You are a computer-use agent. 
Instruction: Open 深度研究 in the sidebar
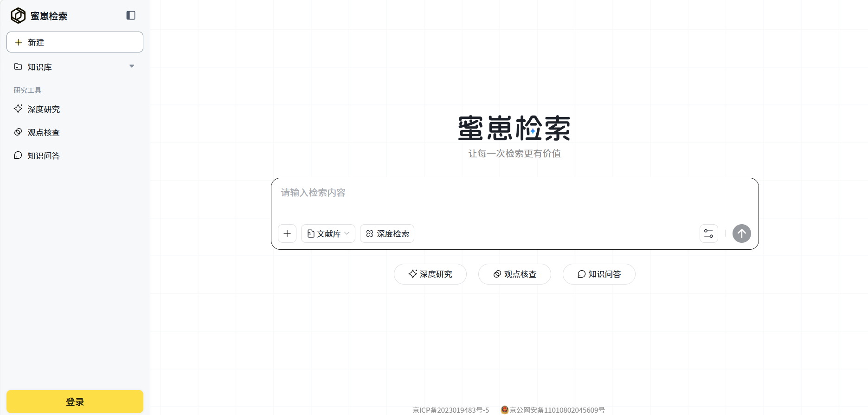tap(74, 109)
